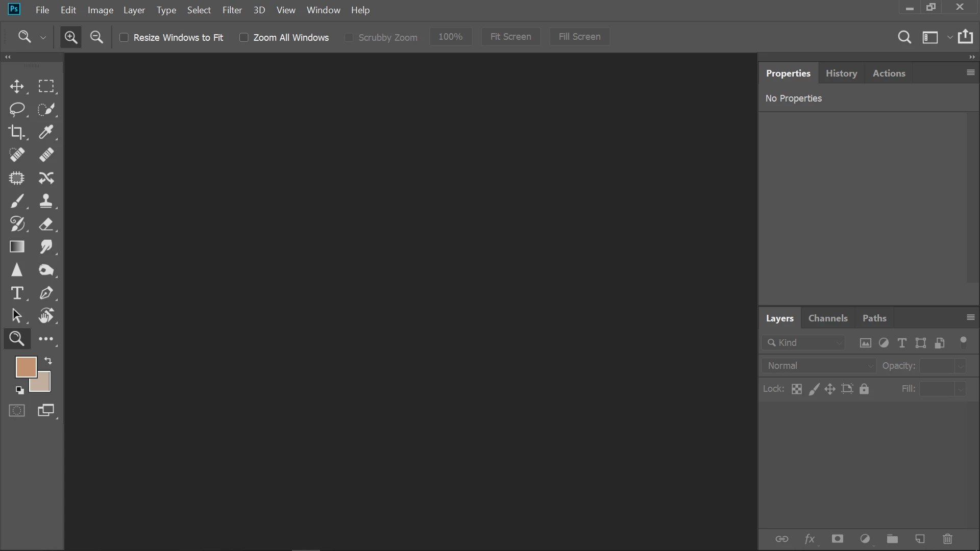Select the Eraser tool

coord(46,224)
